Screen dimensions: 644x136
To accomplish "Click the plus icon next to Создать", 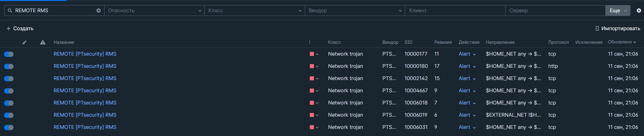I will click(x=8, y=28).
